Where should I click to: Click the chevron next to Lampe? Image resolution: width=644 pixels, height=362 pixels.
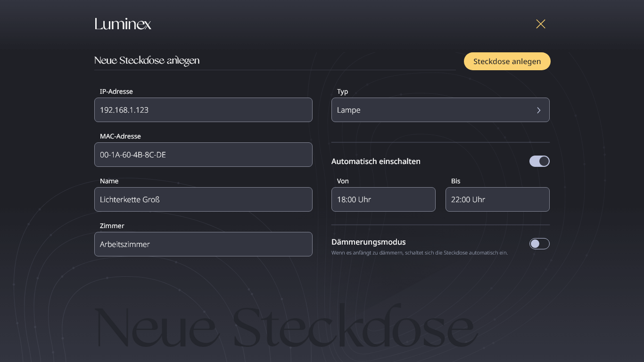[x=538, y=110]
